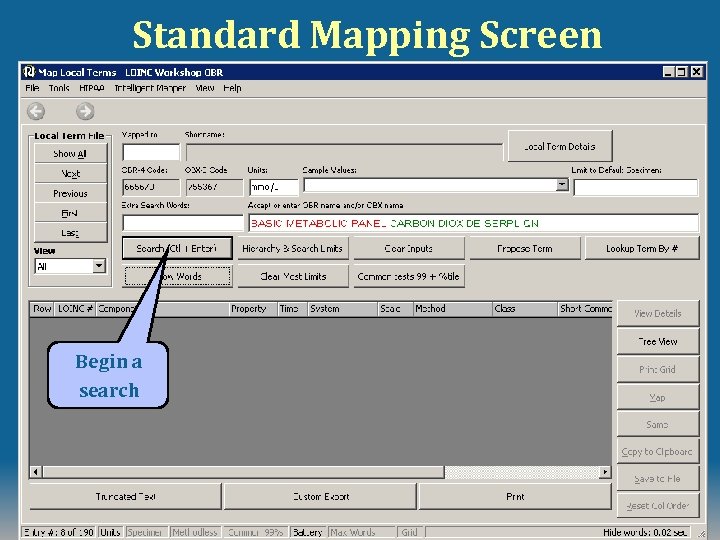
Task: Click the Row column header
Action: (x=42, y=309)
